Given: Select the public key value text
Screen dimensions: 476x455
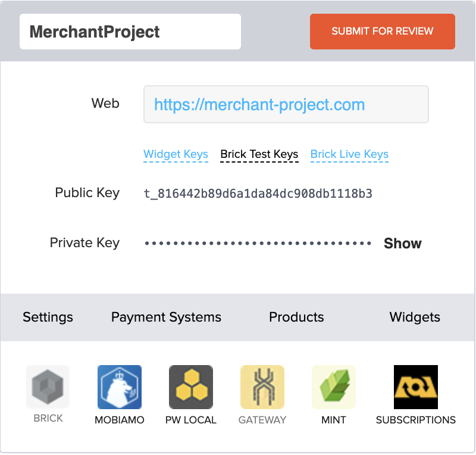Looking at the screenshot, I should 258,194.
